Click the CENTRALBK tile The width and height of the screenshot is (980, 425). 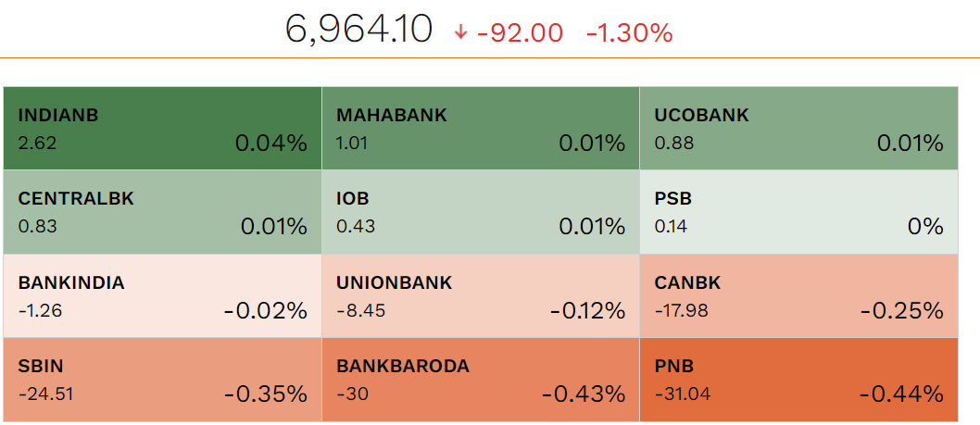(x=162, y=212)
